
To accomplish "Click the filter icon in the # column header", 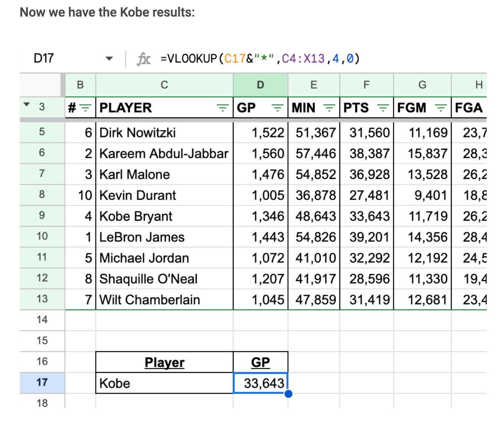I will click(x=86, y=108).
